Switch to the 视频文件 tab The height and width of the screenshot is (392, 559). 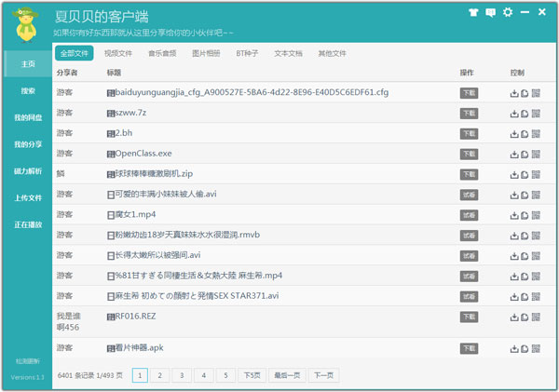(118, 53)
